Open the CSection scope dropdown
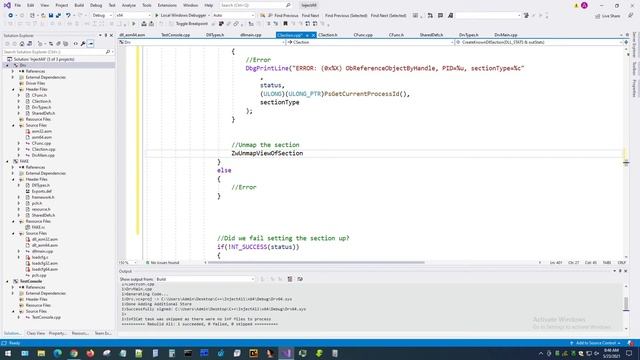The height and width of the screenshot is (360, 640). (x=370, y=42)
